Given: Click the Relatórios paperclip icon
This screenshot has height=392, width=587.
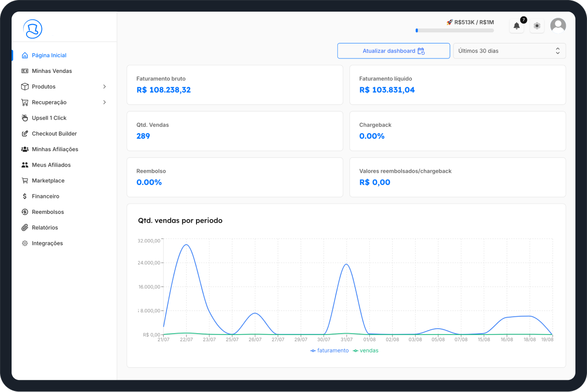Looking at the screenshot, I should coord(25,227).
